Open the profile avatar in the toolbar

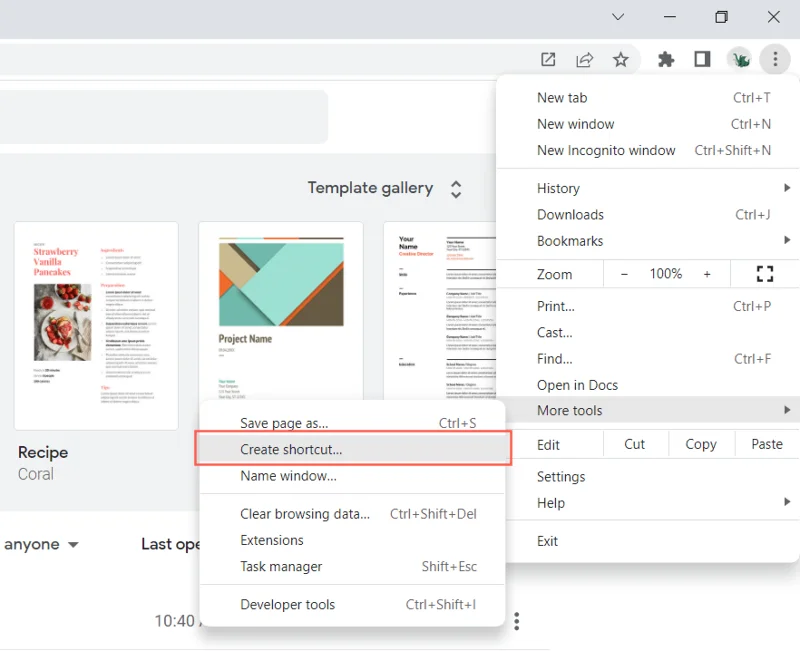pyautogui.click(x=740, y=60)
